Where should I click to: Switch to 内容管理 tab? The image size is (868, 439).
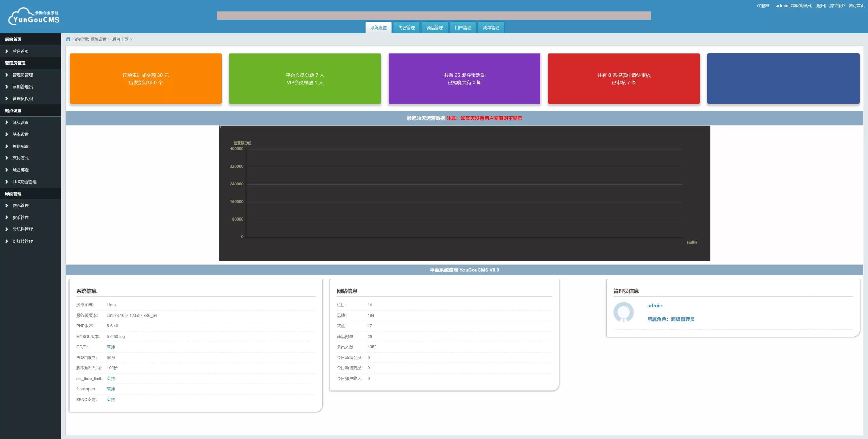pyautogui.click(x=407, y=28)
